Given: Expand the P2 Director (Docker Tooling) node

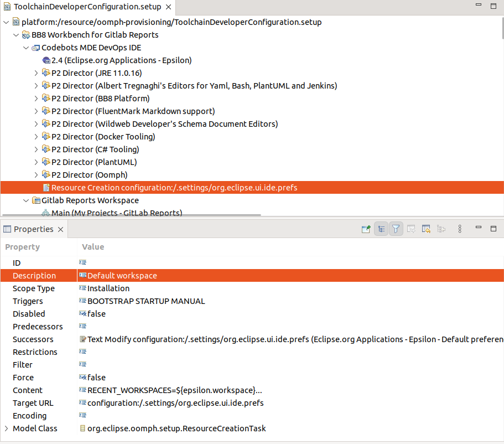Looking at the screenshot, I should coord(37,136).
